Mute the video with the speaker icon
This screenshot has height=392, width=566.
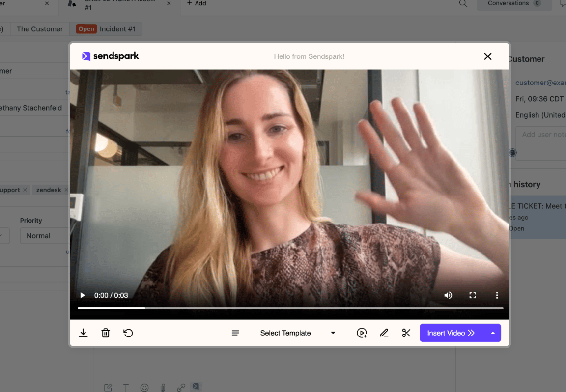[x=448, y=295]
